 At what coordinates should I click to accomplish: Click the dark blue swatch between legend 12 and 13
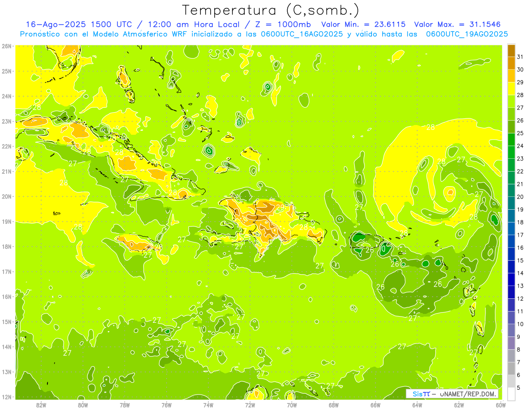click(x=511, y=292)
